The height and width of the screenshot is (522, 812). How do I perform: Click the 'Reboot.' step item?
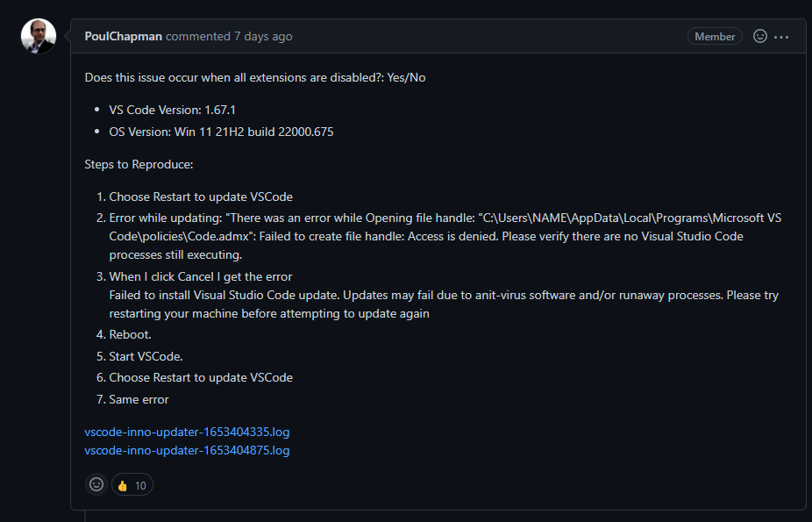130,334
